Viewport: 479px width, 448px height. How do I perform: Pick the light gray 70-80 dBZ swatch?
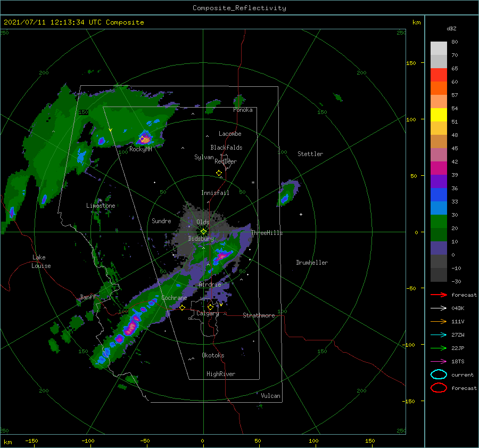click(439, 48)
